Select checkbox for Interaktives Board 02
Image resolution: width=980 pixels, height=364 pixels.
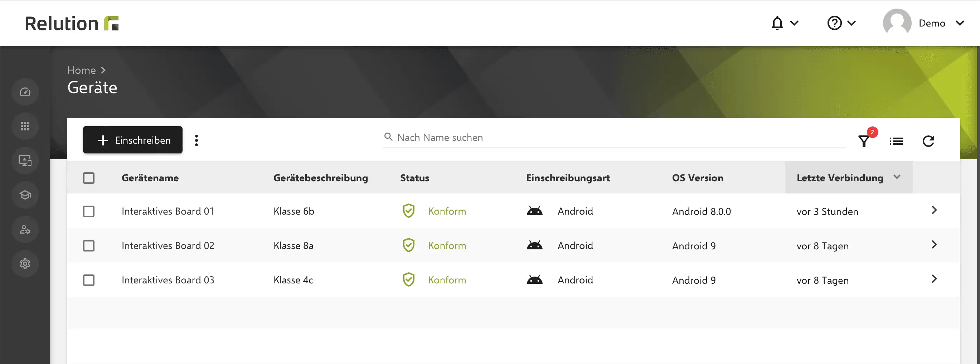point(89,245)
